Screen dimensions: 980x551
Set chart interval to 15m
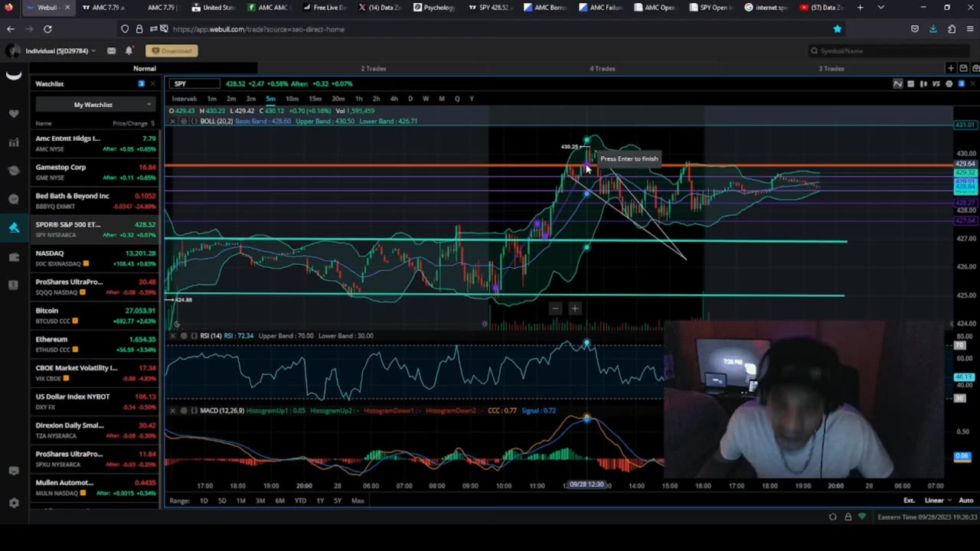pyautogui.click(x=315, y=99)
